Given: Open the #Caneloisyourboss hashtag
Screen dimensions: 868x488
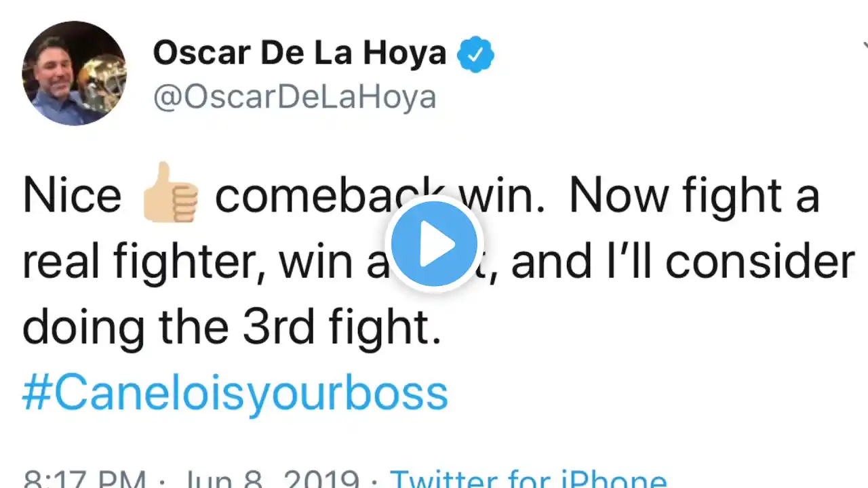Looking at the screenshot, I should pyautogui.click(x=235, y=394).
